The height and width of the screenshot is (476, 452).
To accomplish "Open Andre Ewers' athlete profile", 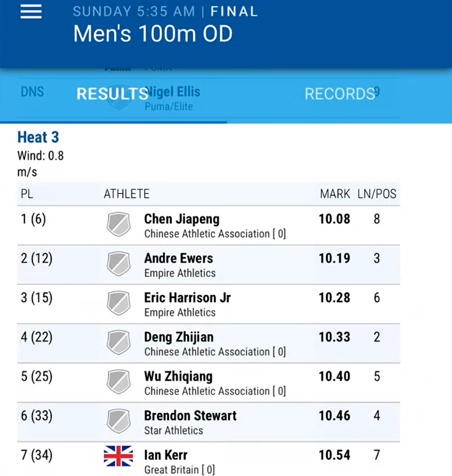I will click(x=178, y=258).
